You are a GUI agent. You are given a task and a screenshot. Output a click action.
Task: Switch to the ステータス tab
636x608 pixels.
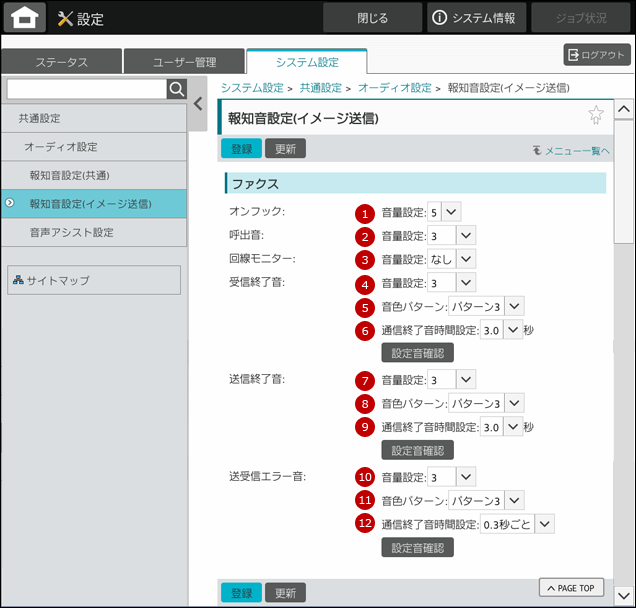(x=62, y=62)
